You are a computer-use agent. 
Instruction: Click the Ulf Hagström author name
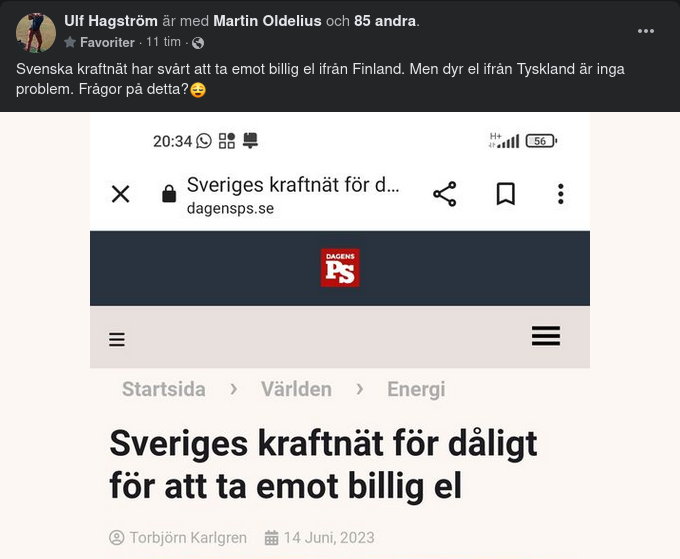point(111,21)
